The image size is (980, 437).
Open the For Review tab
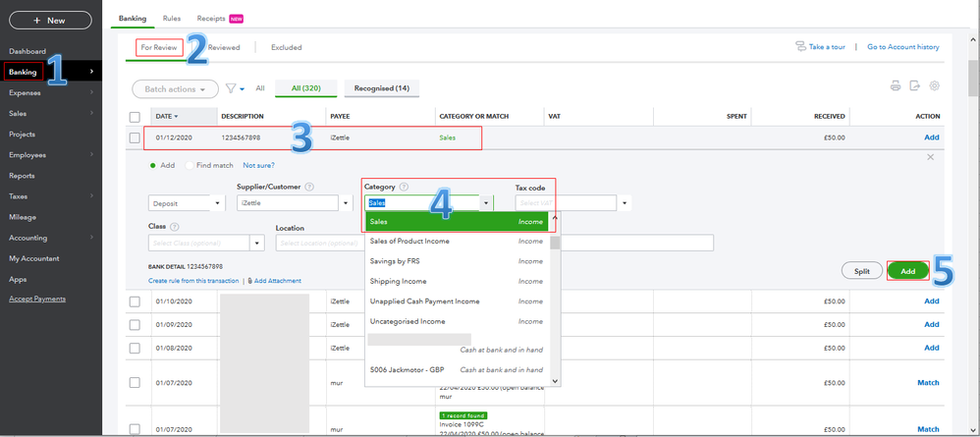coord(159,47)
